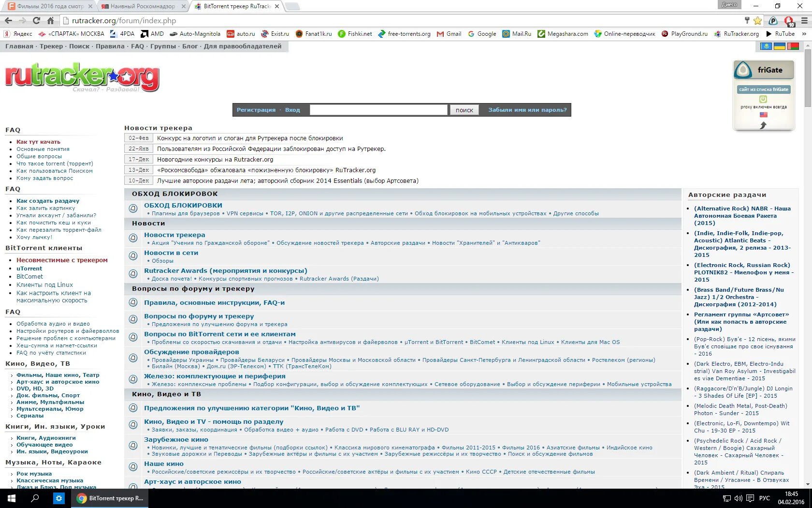
Task: Click the Регистрация link
Action: coord(256,110)
